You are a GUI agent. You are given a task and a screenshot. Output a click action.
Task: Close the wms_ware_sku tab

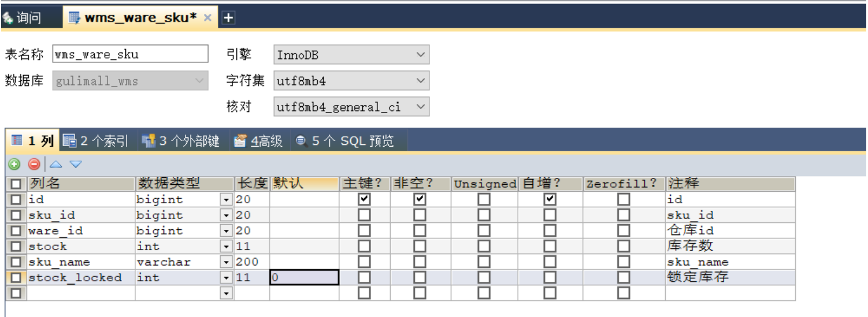click(207, 17)
